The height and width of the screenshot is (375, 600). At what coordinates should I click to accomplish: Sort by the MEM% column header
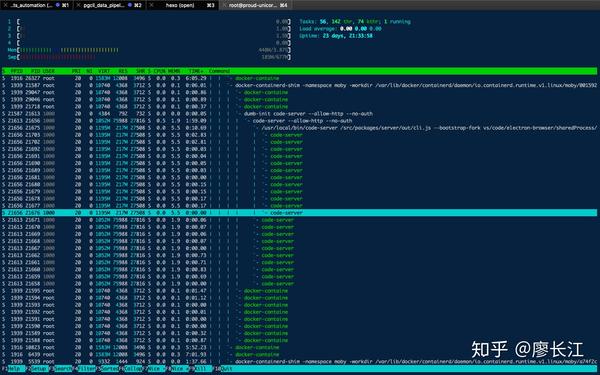coord(174,71)
